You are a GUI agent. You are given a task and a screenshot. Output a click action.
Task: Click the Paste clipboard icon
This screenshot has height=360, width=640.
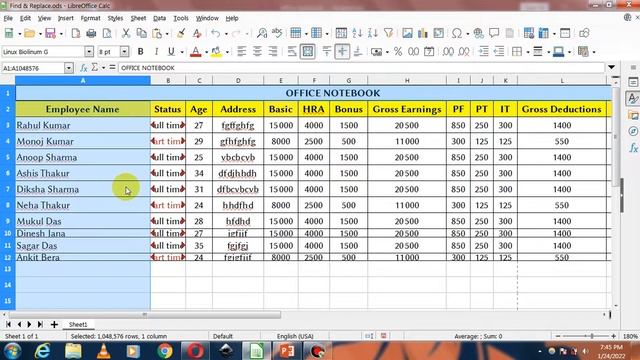point(157,33)
